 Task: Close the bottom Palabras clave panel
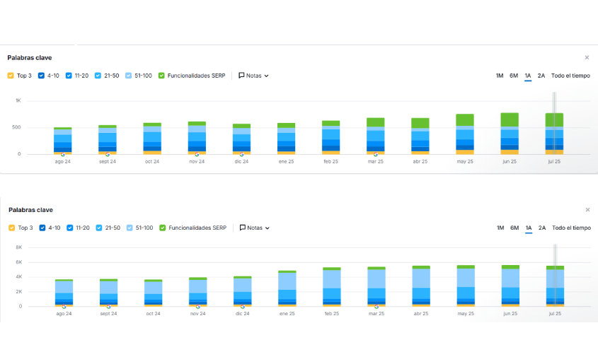click(x=587, y=210)
